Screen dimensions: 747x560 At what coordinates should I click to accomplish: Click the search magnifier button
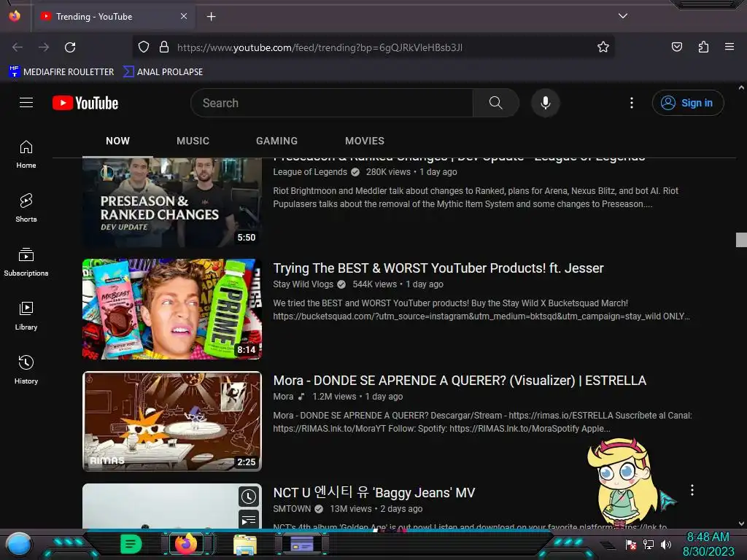[x=495, y=103]
